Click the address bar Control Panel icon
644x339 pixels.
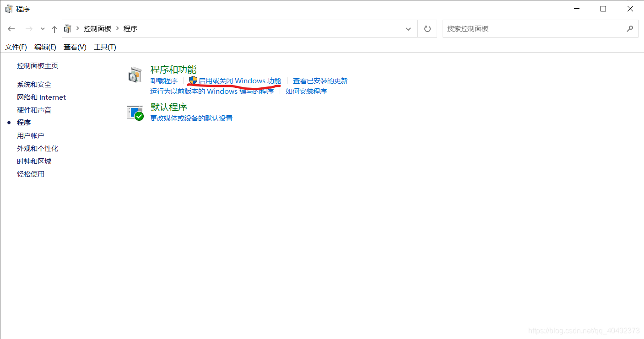[68, 28]
